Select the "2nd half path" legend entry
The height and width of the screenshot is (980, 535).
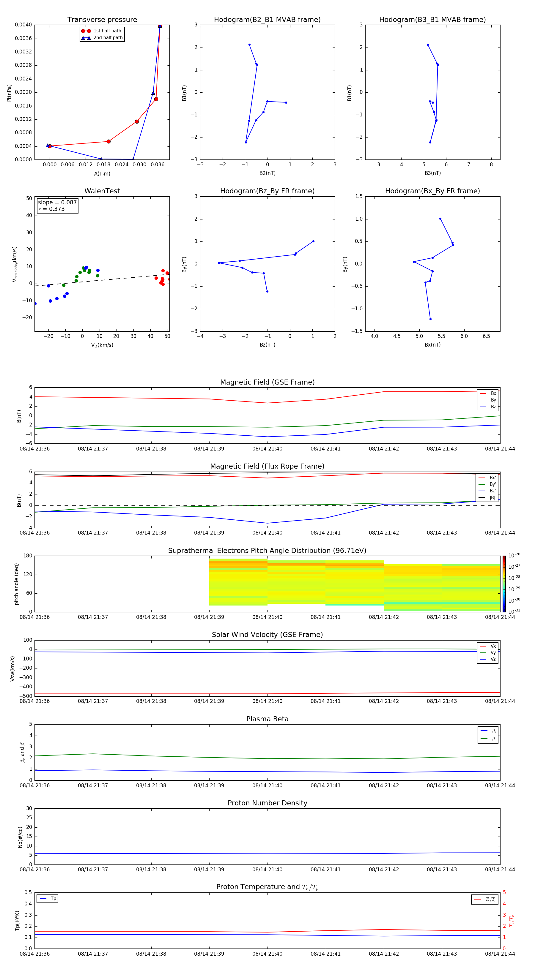pyautogui.click(x=102, y=38)
